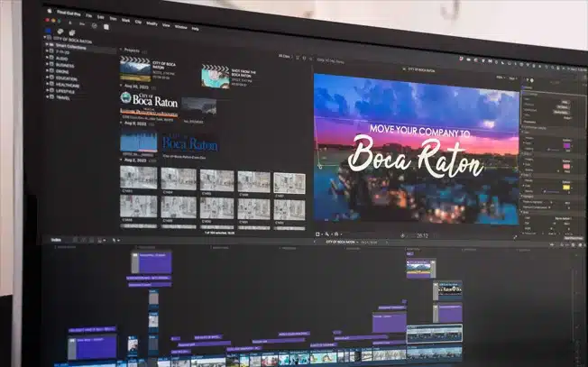Open the Mark menu
The height and width of the screenshot is (367, 588).
pyautogui.click(x=125, y=20)
